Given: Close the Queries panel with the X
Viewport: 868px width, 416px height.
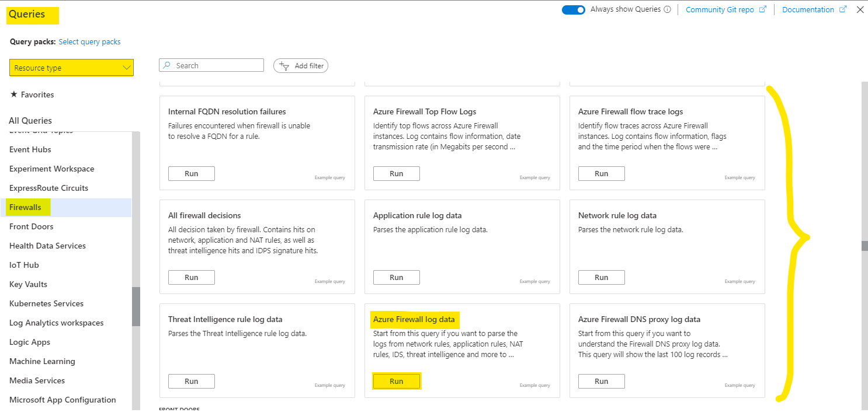Looking at the screenshot, I should click(860, 9).
